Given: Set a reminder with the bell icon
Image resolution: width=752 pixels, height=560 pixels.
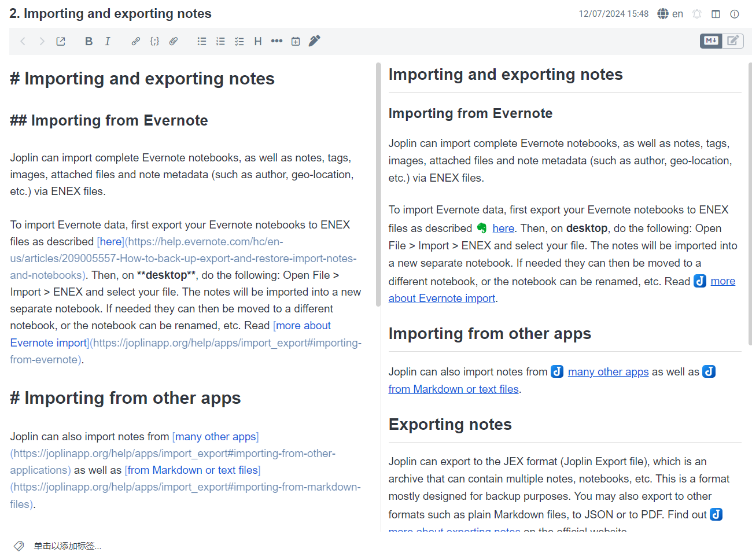Looking at the screenshot, I should [697, 13].
